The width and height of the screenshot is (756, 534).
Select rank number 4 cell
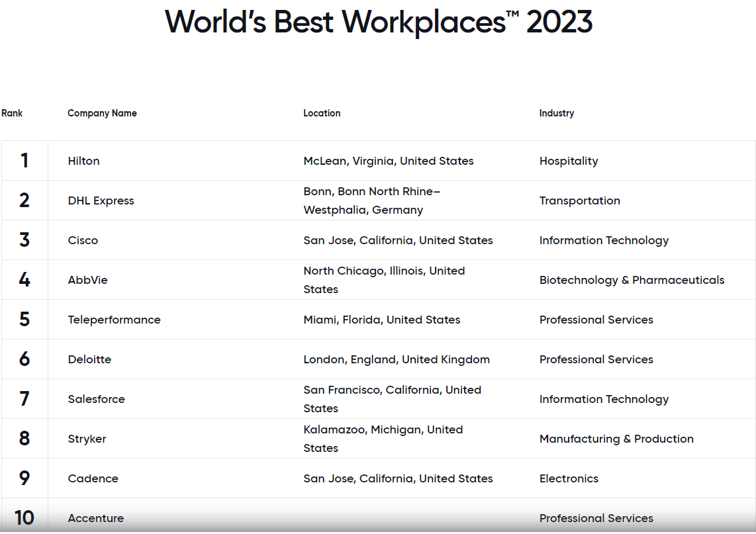click(x=24, y=279)
